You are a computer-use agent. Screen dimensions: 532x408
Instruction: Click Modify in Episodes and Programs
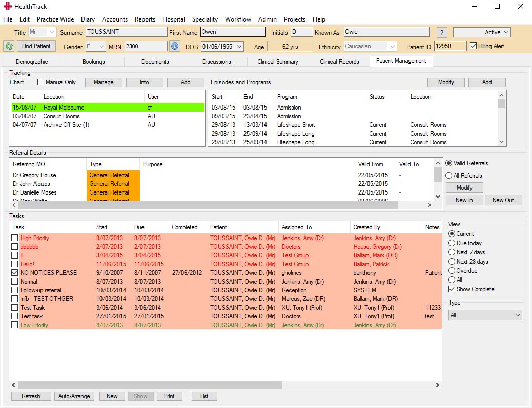(446, 82)
